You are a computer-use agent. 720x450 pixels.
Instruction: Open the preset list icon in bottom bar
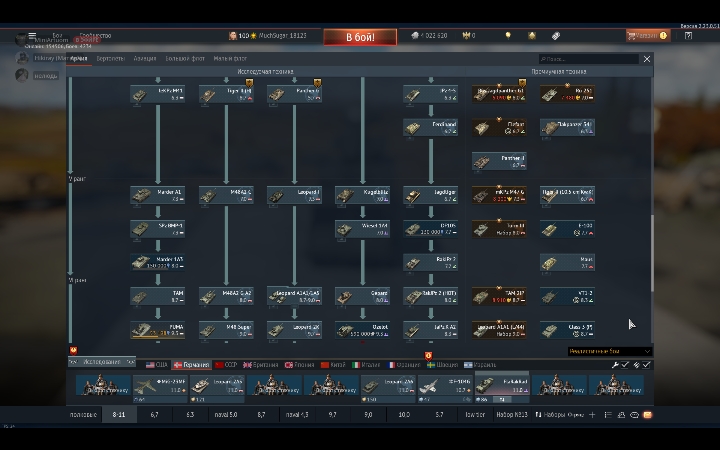tap(608, 415)
